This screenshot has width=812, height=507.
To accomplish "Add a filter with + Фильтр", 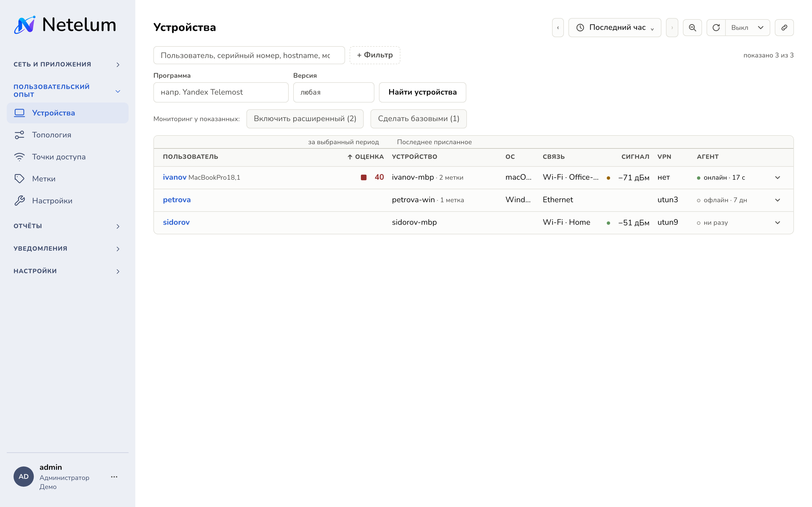I will [375, 55].
